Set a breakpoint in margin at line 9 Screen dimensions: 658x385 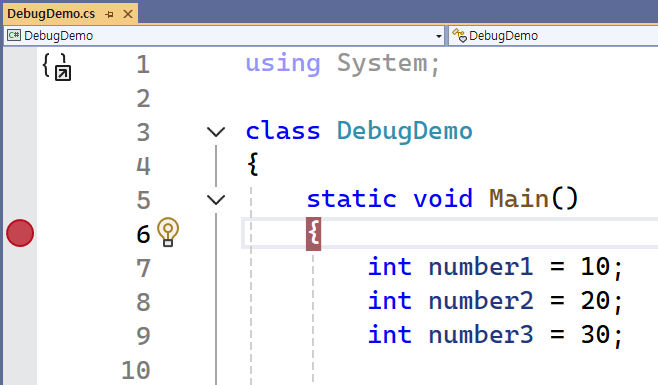coord(20,335)
